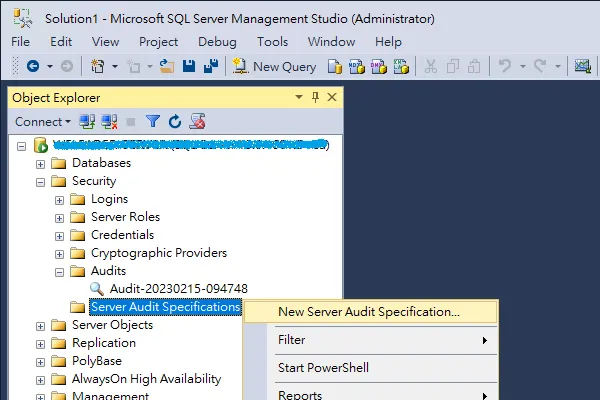Click the Cut scissors icon
Screen dimensions: 600x400
point(430,67)
